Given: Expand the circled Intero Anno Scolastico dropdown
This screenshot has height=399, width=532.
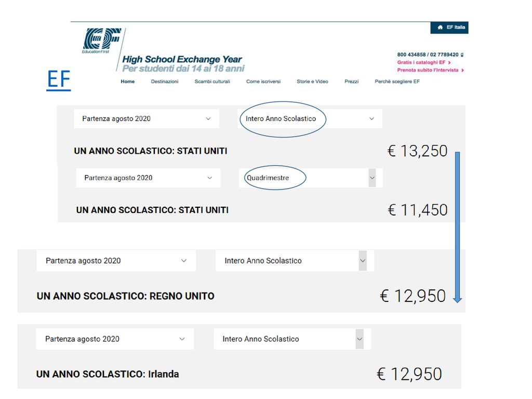Looking at the screenshot, I should tap(310, 119).
